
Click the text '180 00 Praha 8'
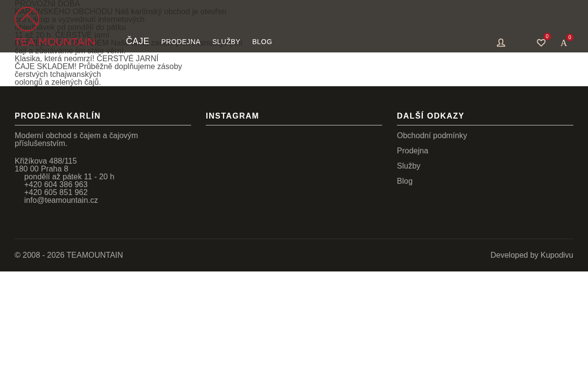[42, 169]
